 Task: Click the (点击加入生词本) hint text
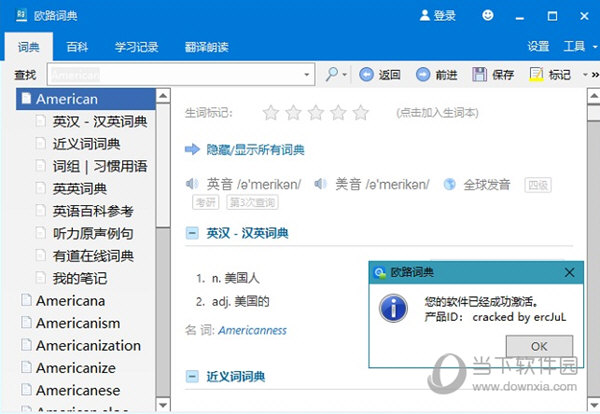(x=437, y=112)
